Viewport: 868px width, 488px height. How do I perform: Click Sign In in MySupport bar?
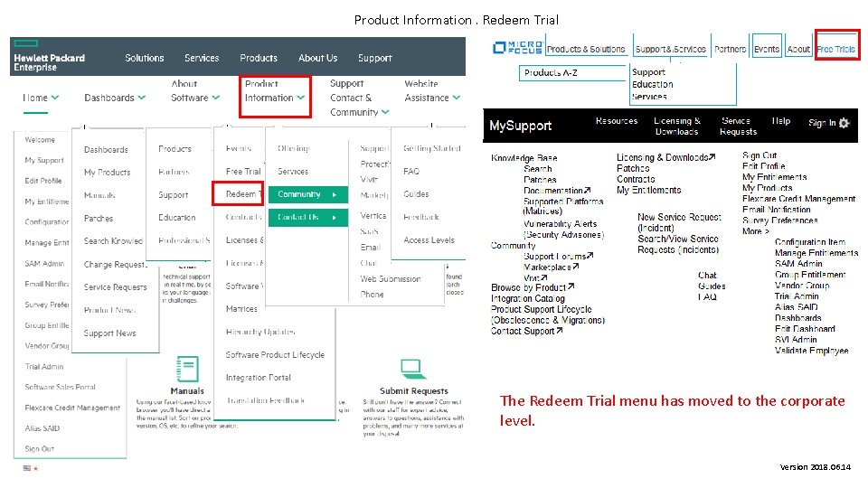click(x=822, y=123)
